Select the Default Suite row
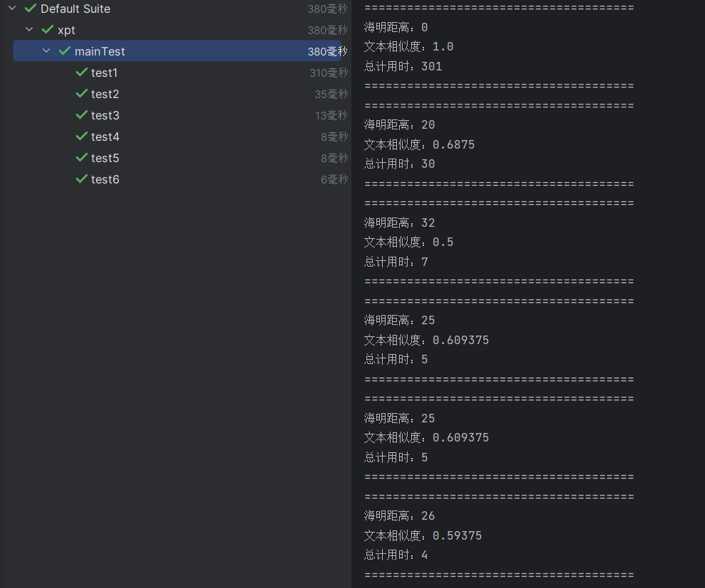This screenshot has width=705, height=588. (x=176, y=9)
